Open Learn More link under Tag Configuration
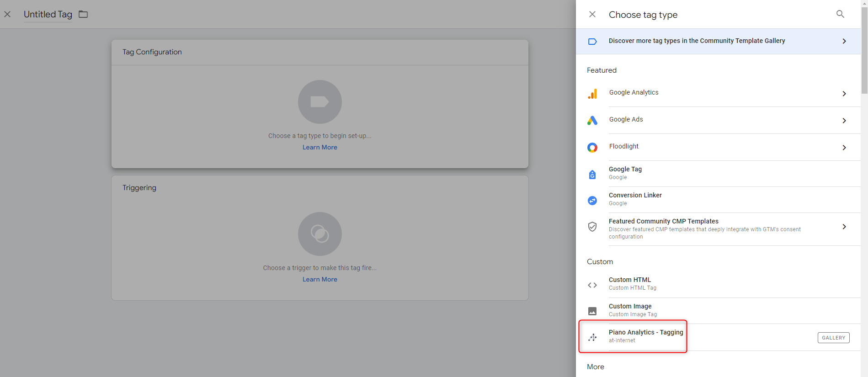Image resolution: width=868 pixels, height=377 pixels. coord(320,147)
